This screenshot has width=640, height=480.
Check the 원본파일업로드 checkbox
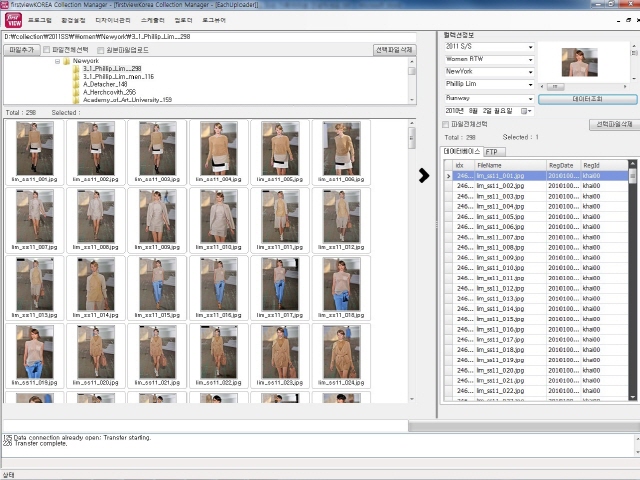tap(100, 50)
